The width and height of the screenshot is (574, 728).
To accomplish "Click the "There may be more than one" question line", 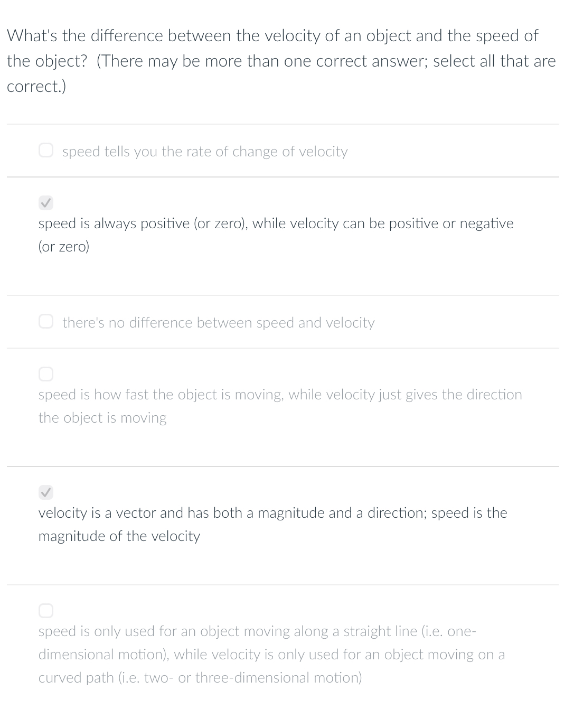I will 281,61.
